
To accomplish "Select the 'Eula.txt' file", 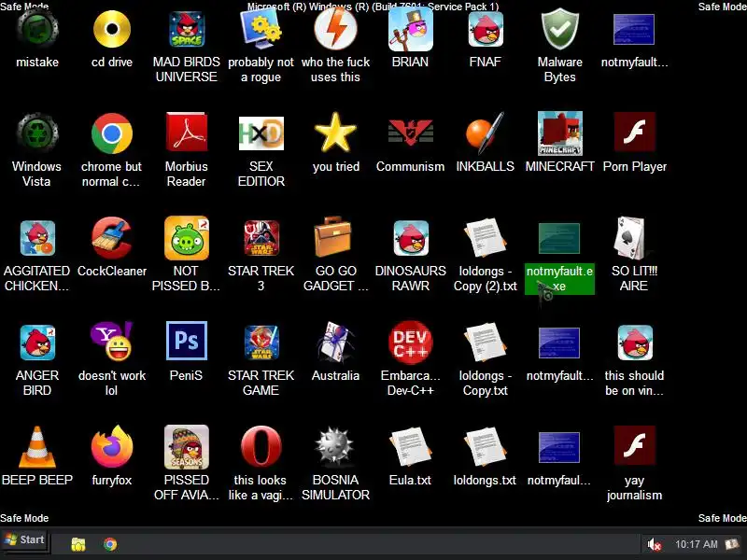I will [x=411, y=447].
